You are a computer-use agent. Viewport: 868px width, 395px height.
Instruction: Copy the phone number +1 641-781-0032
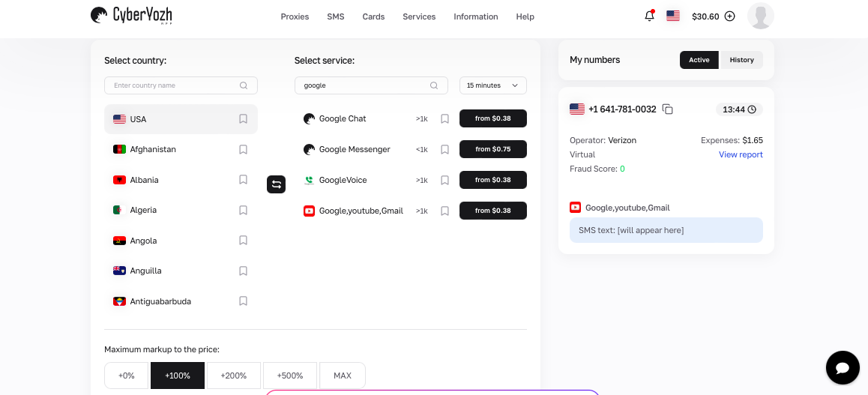668,109
